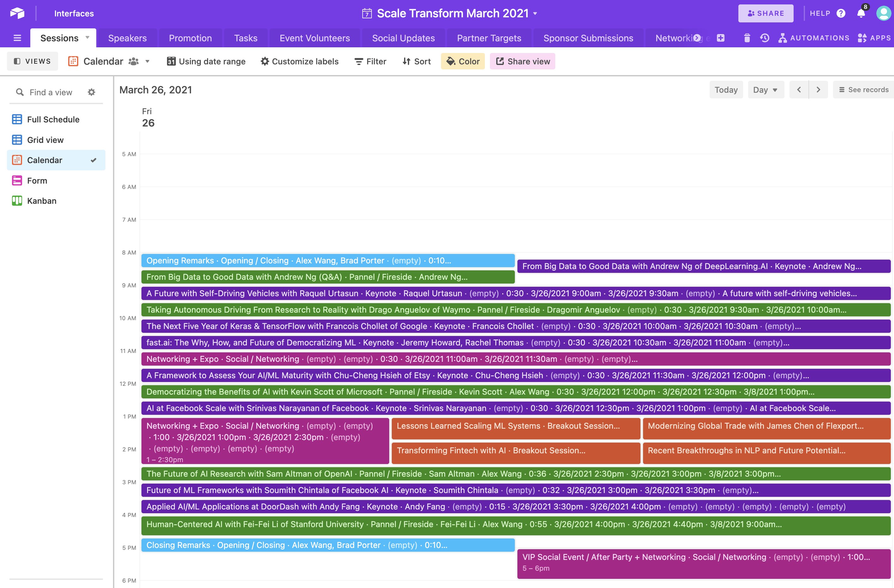The height and width of the screenshot is (588, 894).
Task: Open Lessons Learned Scaling ML Systems breakout
Action: (516, 428)
